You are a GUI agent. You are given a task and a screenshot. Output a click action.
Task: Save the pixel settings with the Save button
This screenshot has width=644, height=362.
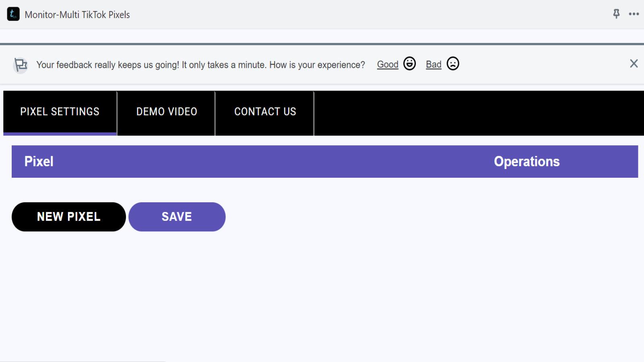pos(177,217)
